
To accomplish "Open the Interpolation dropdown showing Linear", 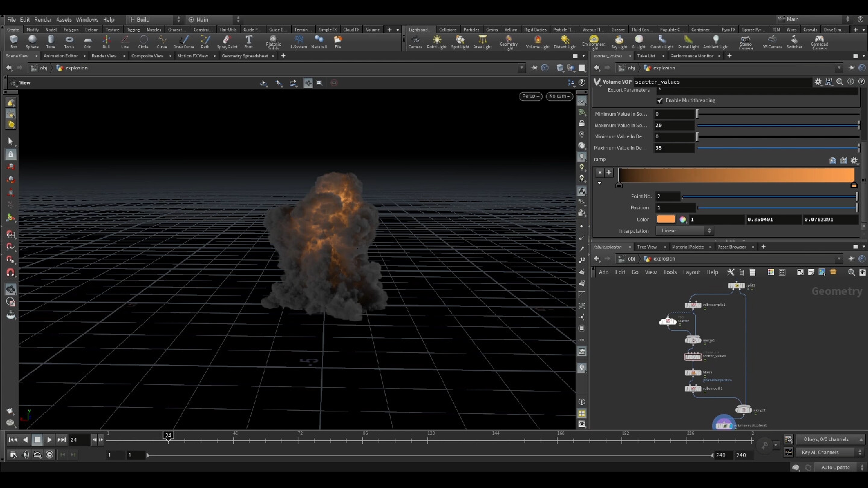I will [x=684, y=230].
